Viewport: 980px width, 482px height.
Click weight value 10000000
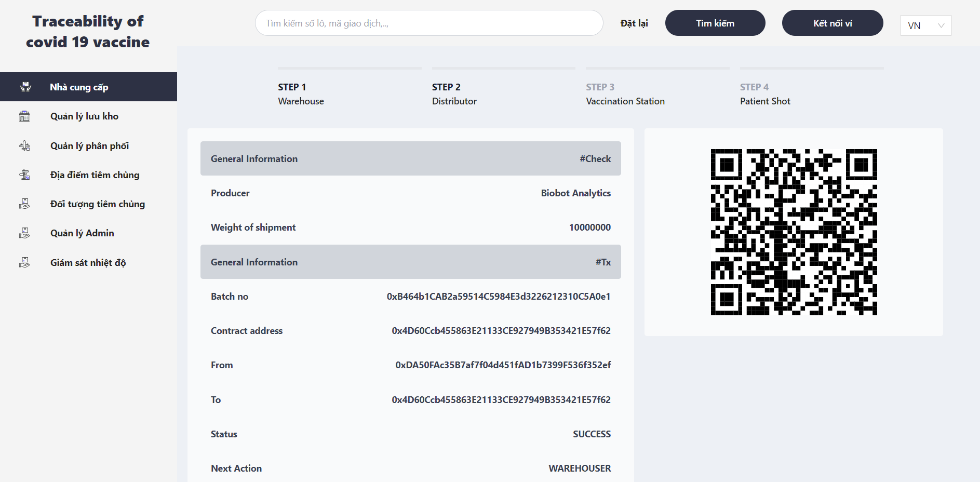point(589,227)
